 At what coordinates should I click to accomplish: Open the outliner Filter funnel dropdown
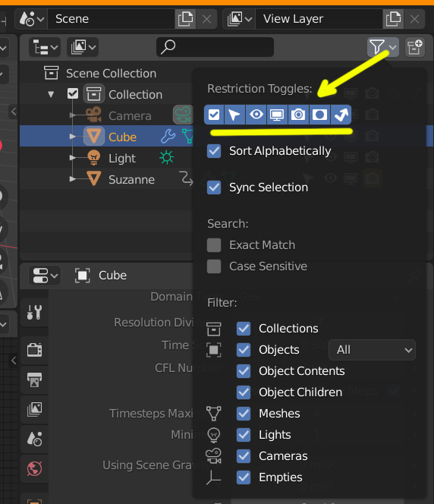[x=383, y=47]
